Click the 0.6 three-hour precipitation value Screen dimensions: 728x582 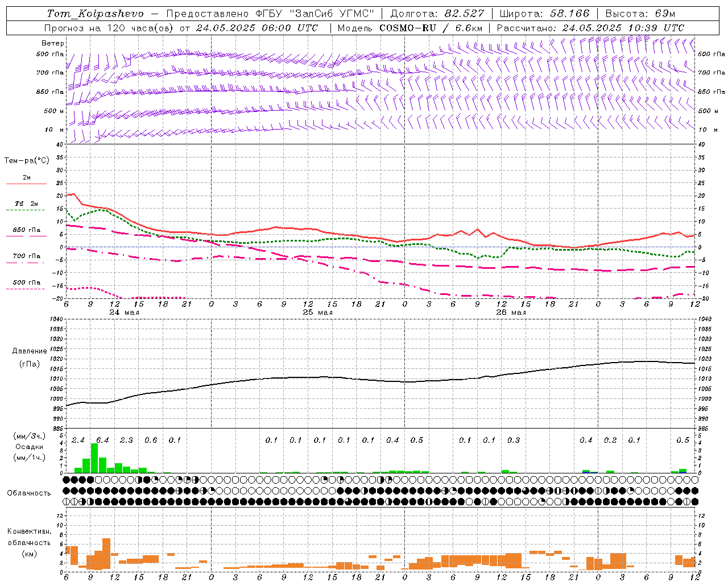151,440
